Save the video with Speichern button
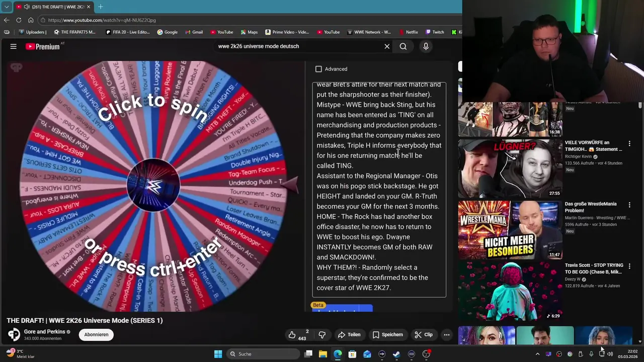 pos(387,335)
